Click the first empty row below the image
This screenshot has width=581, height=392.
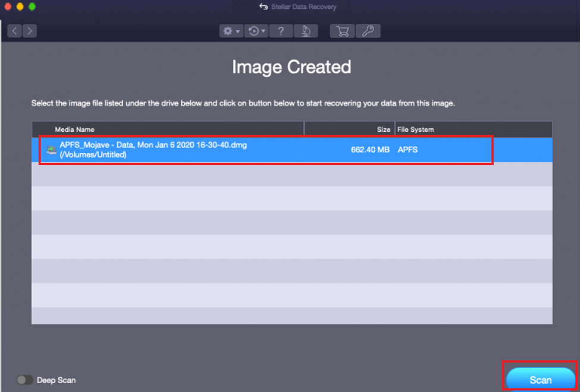click(291, 174)
